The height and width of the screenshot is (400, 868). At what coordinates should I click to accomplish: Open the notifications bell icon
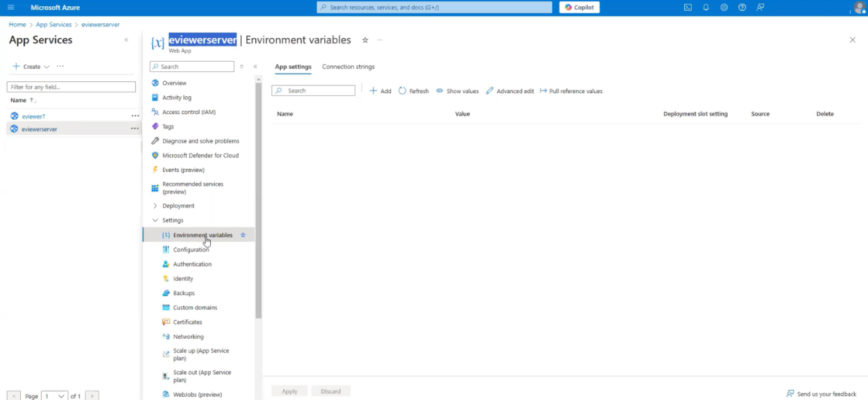tap(705, 7)
